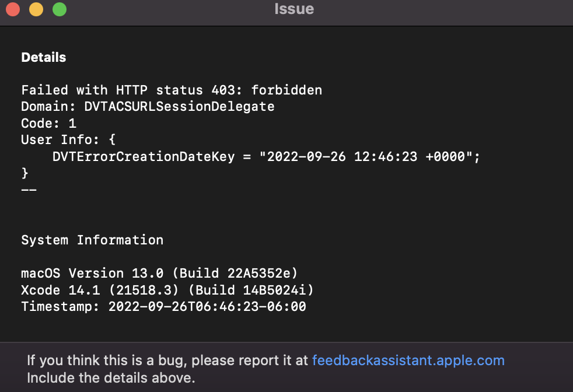This screenshot has height=392, width=573.
Task: Click the macOS Version 13.0 line
Action: [159, 273]
